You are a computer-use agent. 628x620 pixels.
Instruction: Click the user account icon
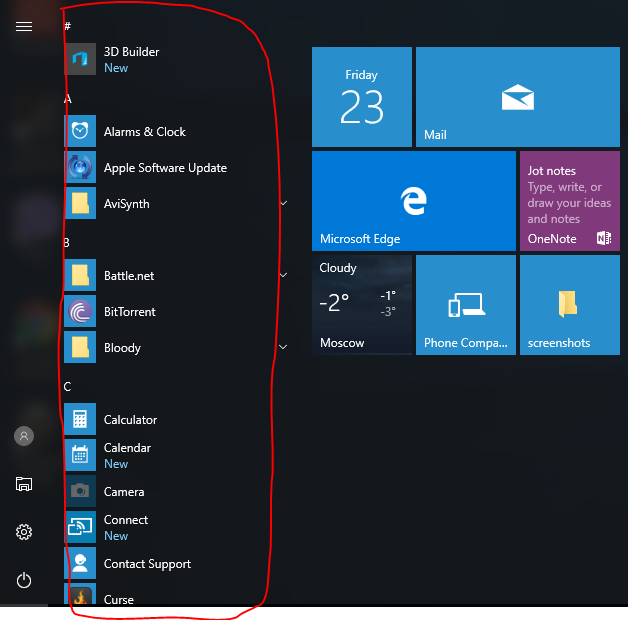[x=24, y=436]
